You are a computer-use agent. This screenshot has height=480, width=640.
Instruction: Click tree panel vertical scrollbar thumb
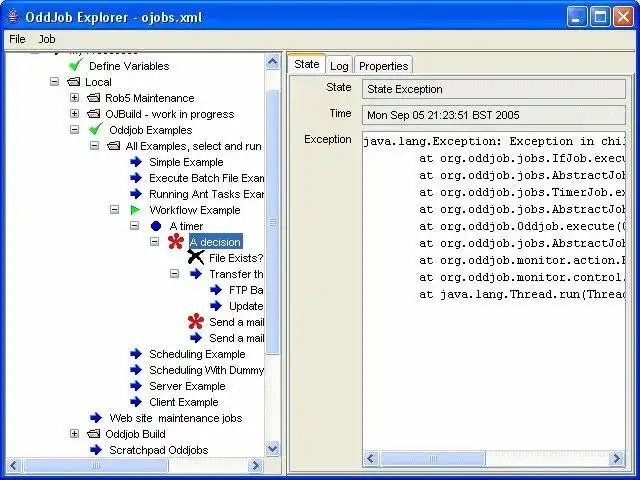pyautogui.click(x=272, y=222)
